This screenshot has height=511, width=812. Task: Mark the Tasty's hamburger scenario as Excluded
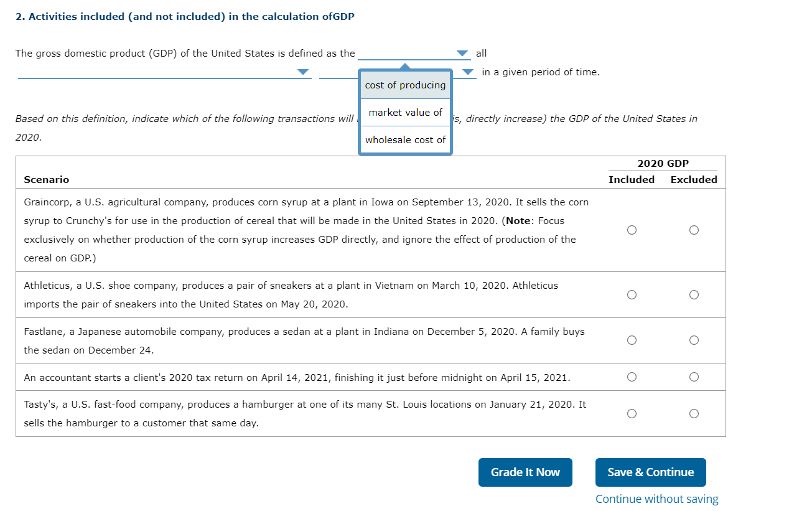click(x=694, y=413)
